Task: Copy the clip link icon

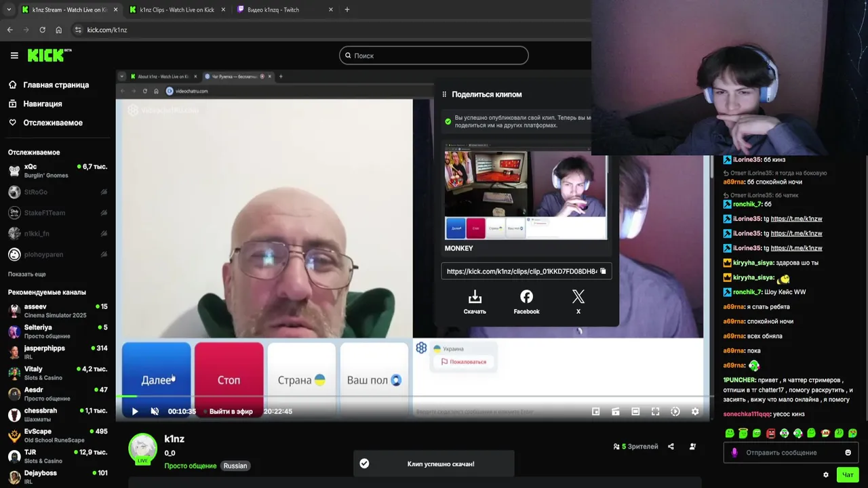Action: point(603,271)
